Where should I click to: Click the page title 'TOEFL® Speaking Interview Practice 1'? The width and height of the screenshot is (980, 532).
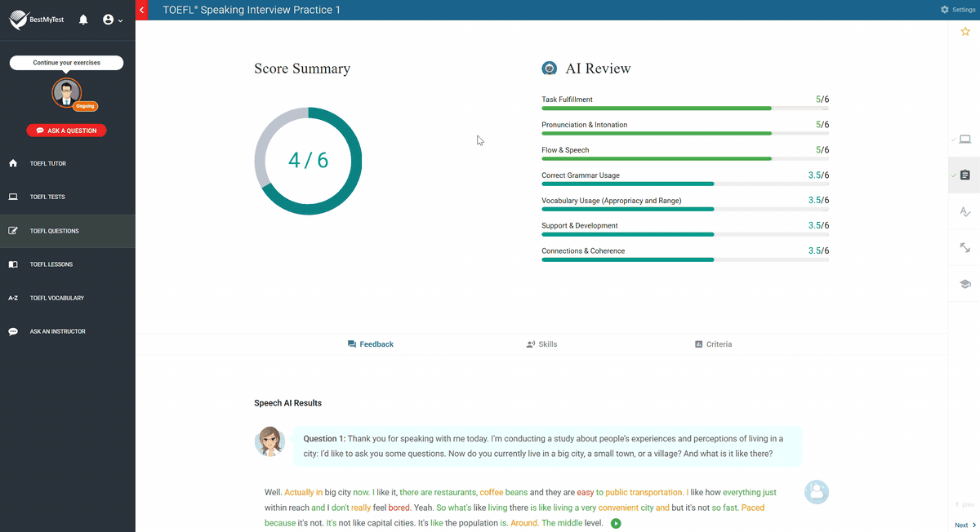click(252, 10)
